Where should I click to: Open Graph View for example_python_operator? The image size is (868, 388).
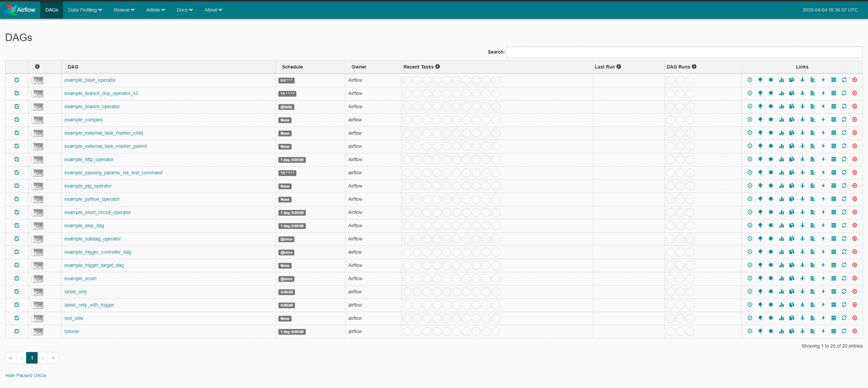pyautogui.click(x=771, y=199)
